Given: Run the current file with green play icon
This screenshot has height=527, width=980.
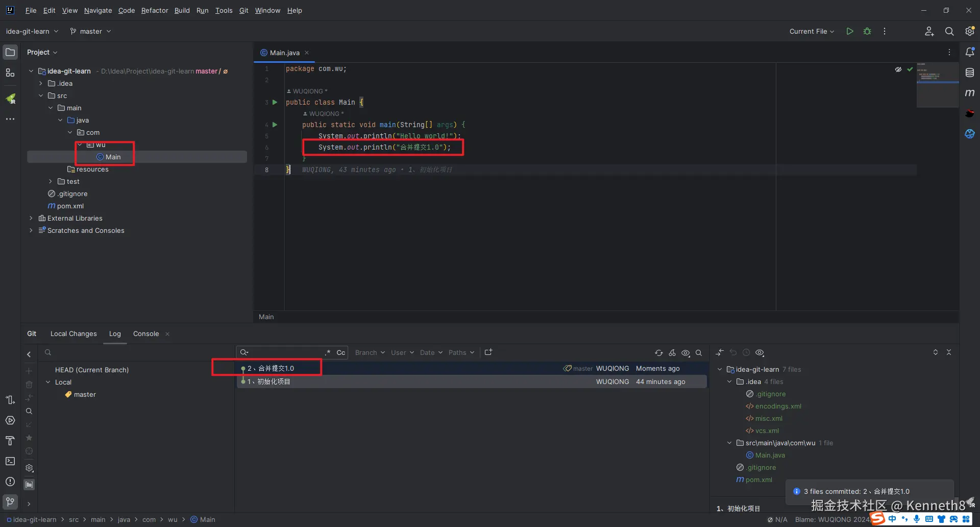Looking at the screenshot, I should [x=850, y=31].
